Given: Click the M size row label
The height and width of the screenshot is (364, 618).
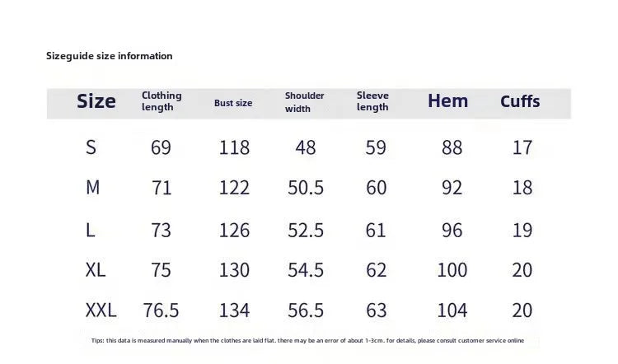Looking at the screenshot, I should (x=92, y=187).
